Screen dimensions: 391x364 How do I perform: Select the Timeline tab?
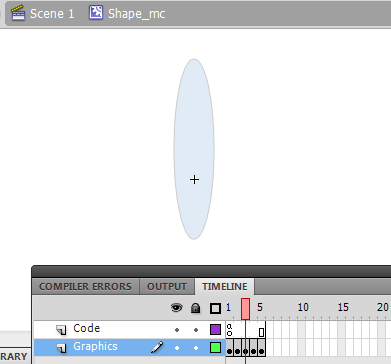[225, 287]
